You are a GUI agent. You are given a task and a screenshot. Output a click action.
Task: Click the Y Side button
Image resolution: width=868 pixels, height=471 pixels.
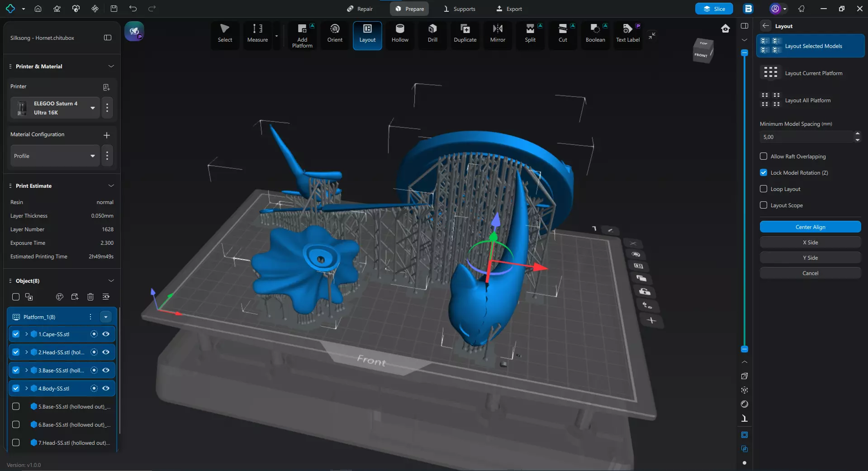(x=810, y=257)
